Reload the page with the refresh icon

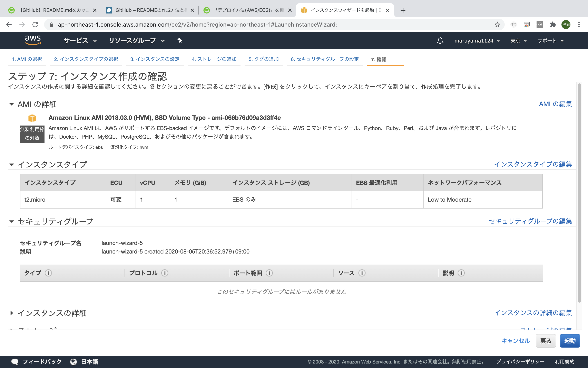click(36, 25)
